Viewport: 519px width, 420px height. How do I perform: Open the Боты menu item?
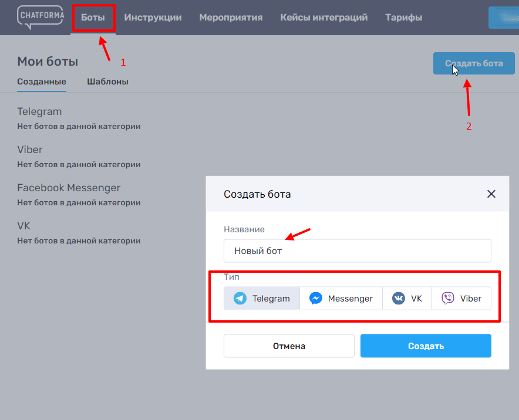coord(93,18)
